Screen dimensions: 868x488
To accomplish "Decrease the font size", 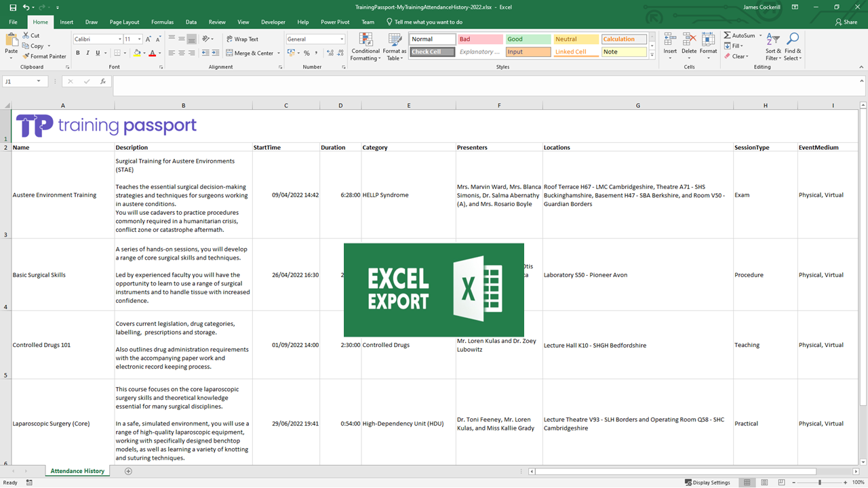I will point(159,39).
